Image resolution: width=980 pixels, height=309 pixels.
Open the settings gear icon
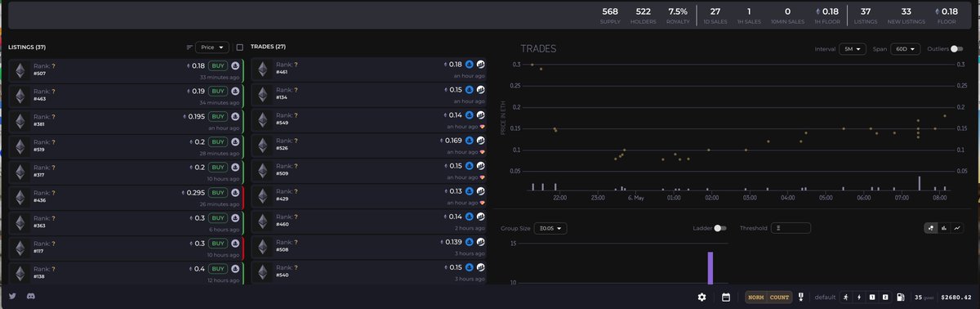(702, 297)
